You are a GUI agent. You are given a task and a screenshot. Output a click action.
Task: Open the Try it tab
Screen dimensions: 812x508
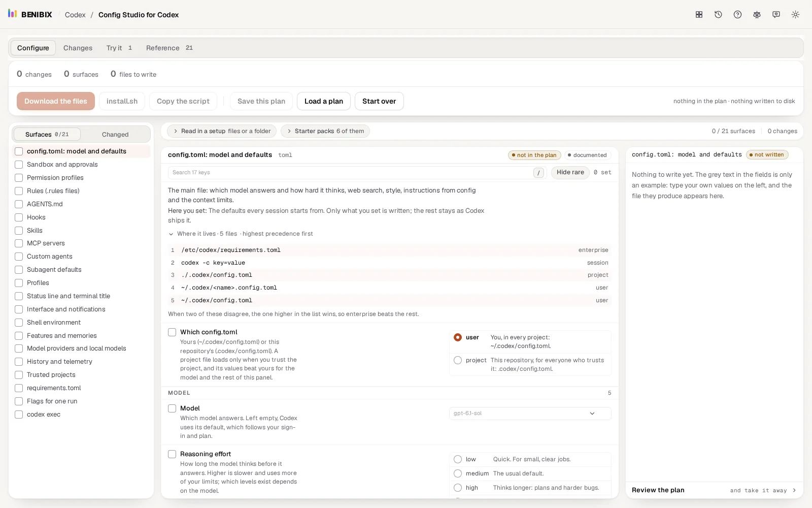(119, 48)
